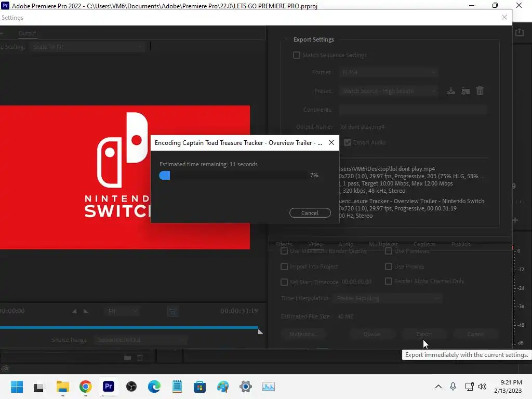Open OBS Studio from taskbar
The width and height of the screenshot is (532, 399).
click(131, 387)
